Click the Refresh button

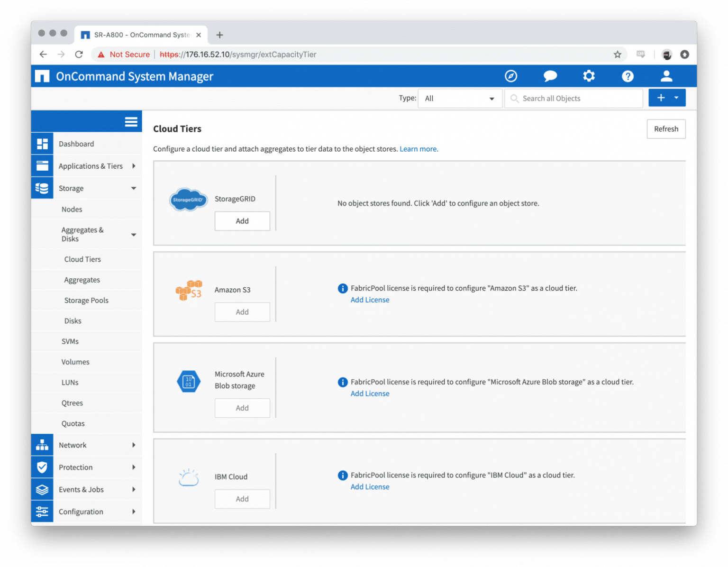666,129
